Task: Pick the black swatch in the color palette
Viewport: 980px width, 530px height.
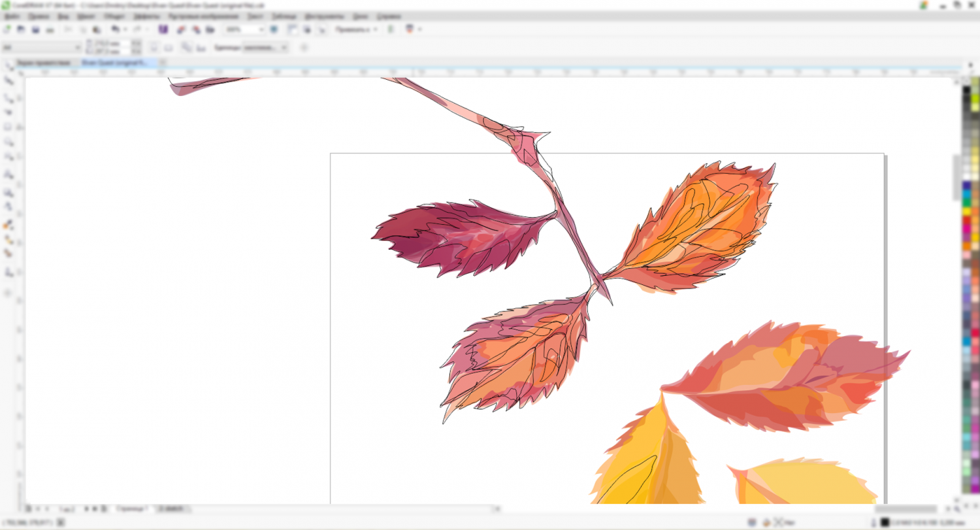Action: [x=966, y=90]
